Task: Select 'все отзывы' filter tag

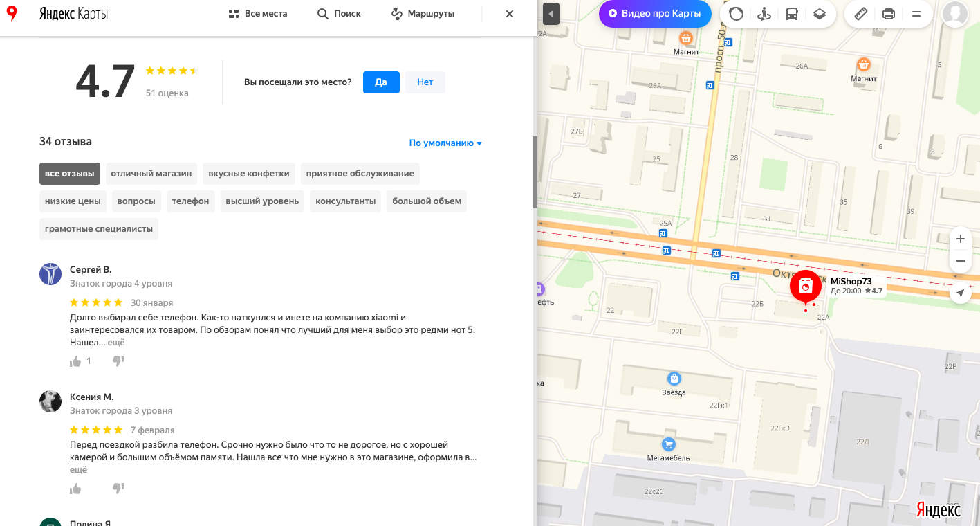Action: click(x=70, y=174)
